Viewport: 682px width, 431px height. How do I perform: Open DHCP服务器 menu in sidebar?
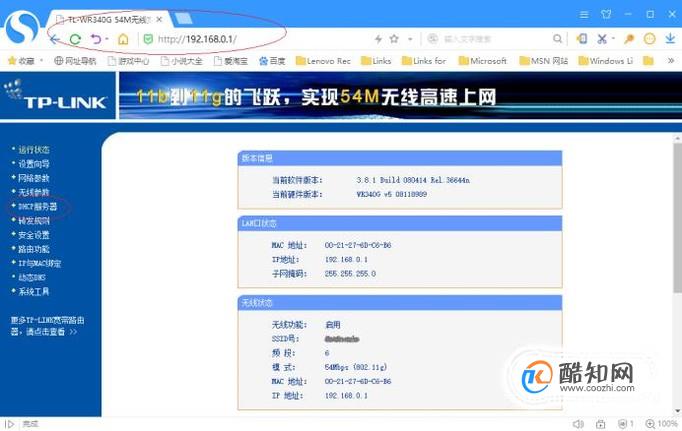pyautogui.click(x=37, y=207)
